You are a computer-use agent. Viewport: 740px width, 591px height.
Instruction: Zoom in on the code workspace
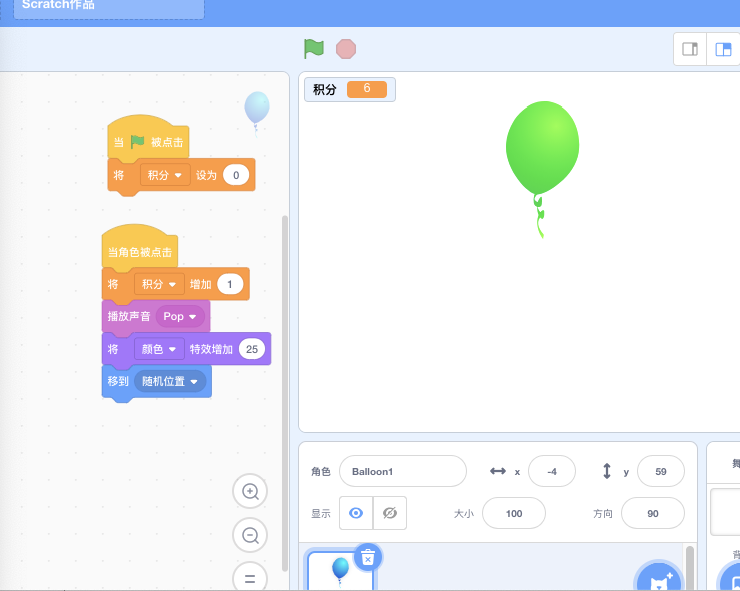pos(250,491)
